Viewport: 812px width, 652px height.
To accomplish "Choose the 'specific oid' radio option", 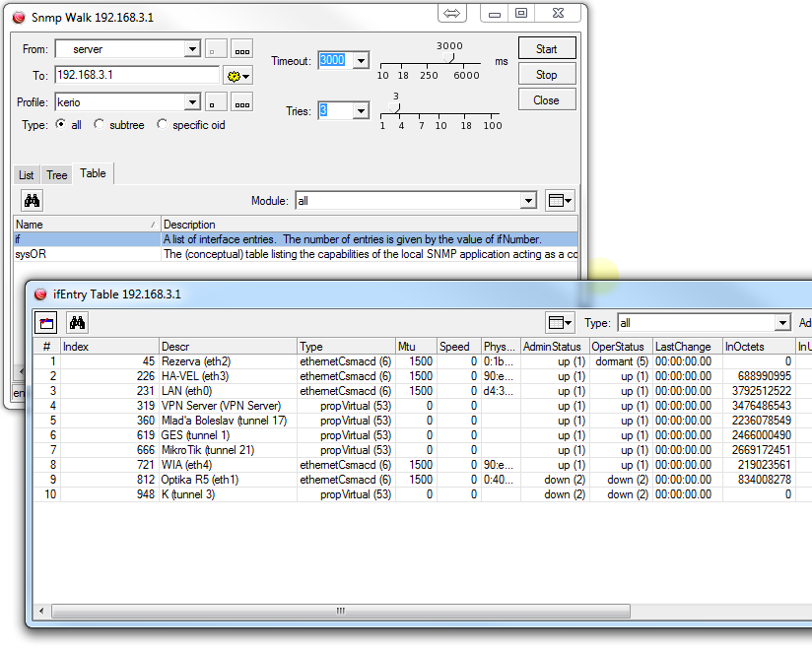I will click(162, 125).
